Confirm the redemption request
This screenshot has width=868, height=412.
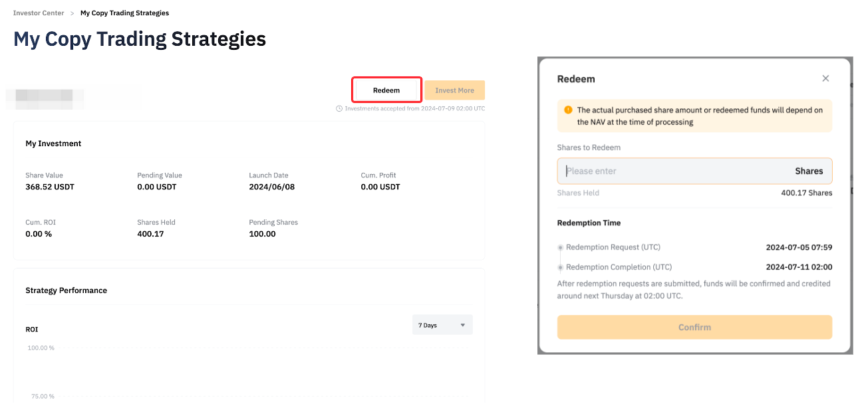[694, 327]
